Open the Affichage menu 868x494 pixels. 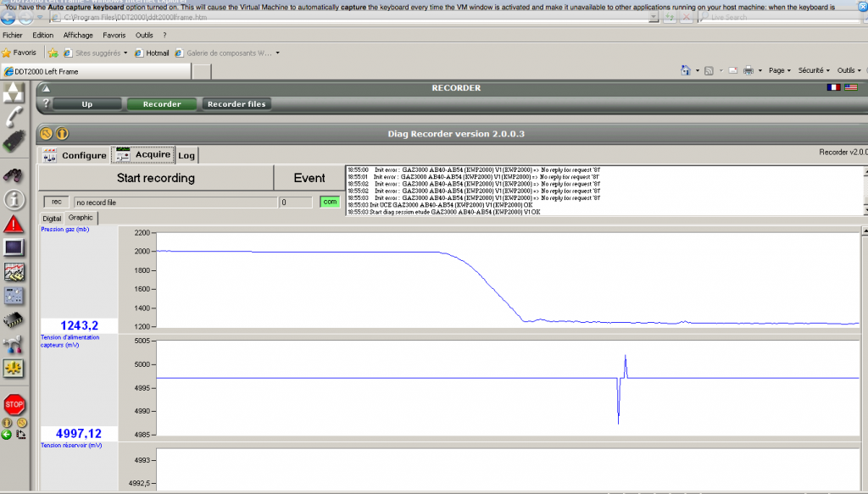tap(78, 35)
